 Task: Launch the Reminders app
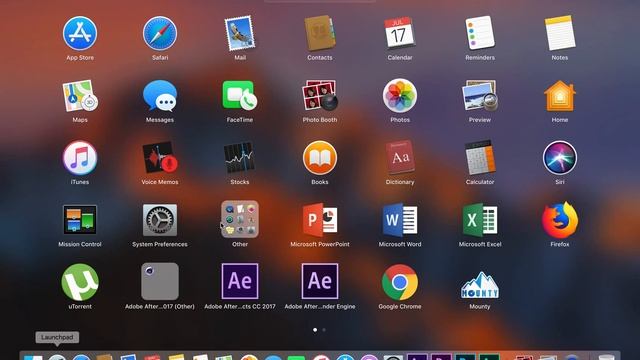click(480, 33)
